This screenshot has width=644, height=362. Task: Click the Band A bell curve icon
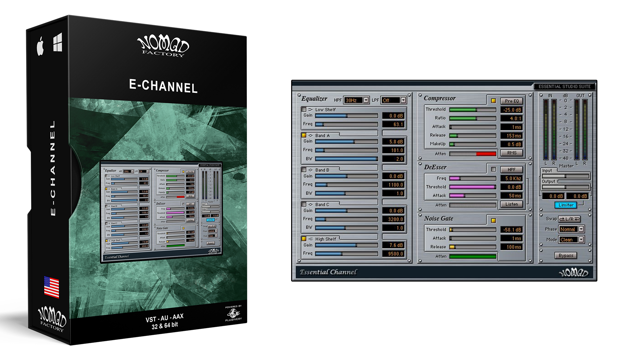(310, 135)
